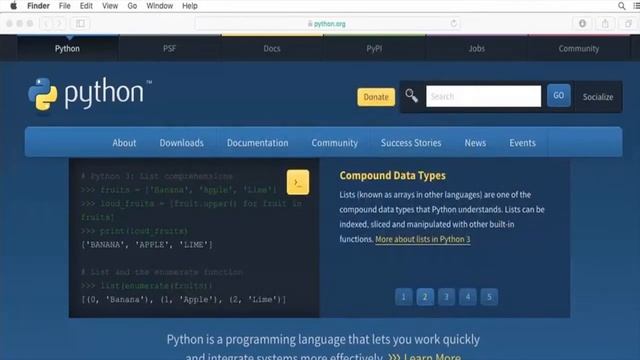
Task: Launch interactive shell yellow icon
Action: [x=298, y=182]
